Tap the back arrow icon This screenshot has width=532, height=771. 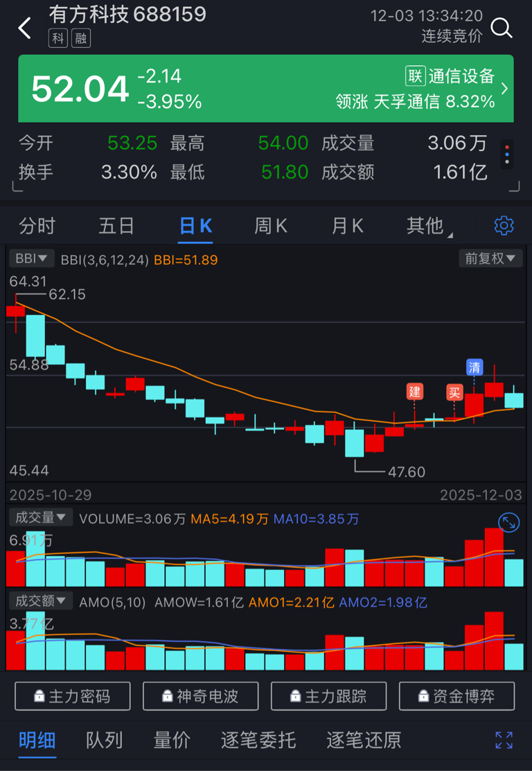[x=24, y=28]
